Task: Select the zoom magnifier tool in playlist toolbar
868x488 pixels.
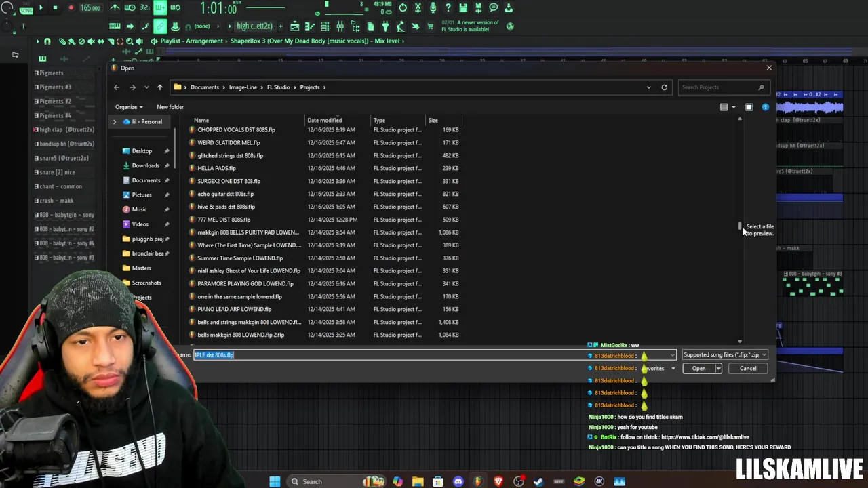Action: click(130, 41)
